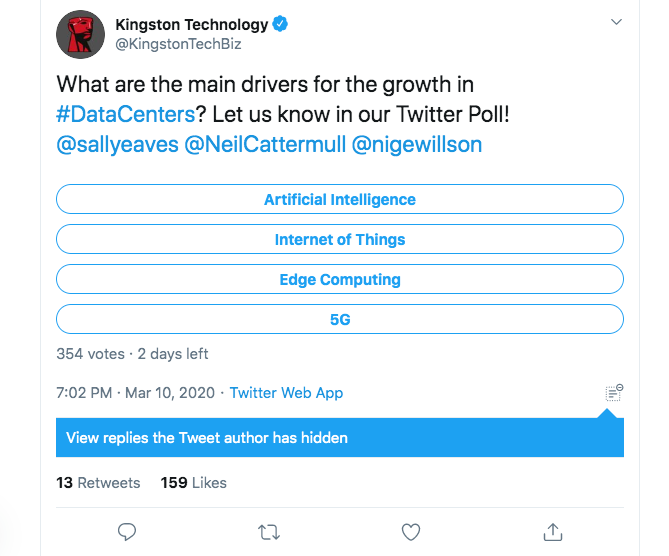Visit @NeilCattermull mention link
669x556 pixels.
266,144
